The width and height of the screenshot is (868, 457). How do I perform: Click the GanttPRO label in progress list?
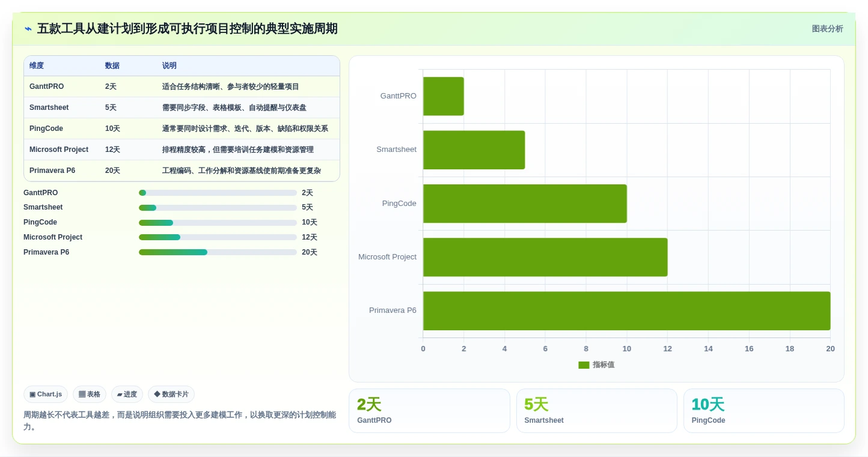[x=41, y=193]
